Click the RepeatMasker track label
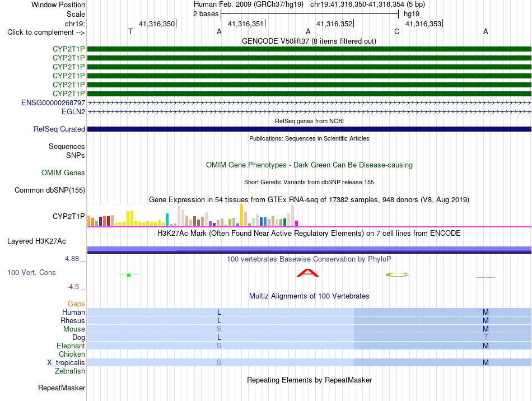This screenshot has height=401, width=532. (x=62, y=388)
